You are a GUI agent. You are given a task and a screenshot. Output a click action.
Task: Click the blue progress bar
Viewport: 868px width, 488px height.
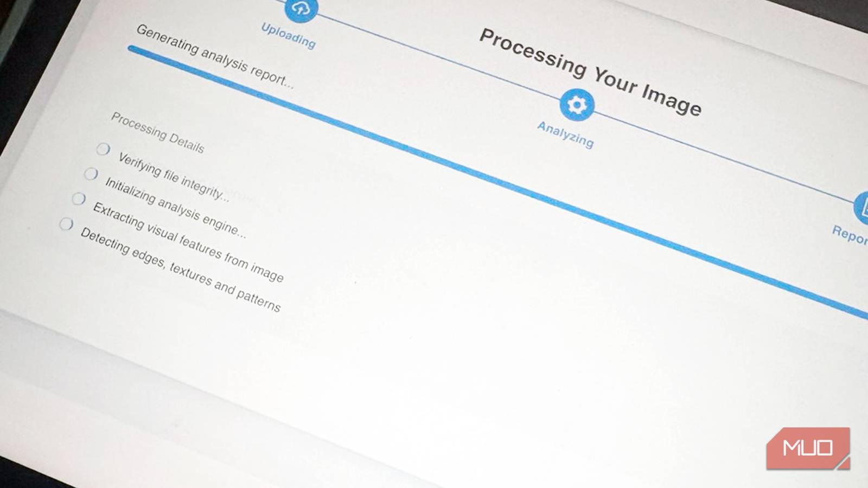497,182
